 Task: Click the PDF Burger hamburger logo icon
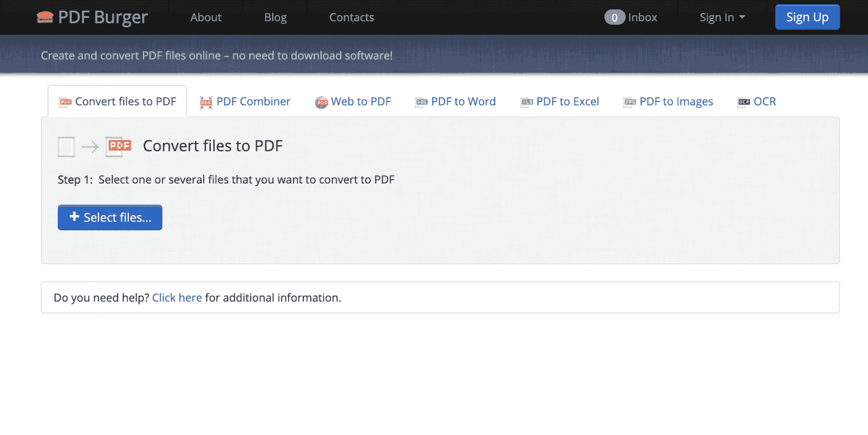45,17
